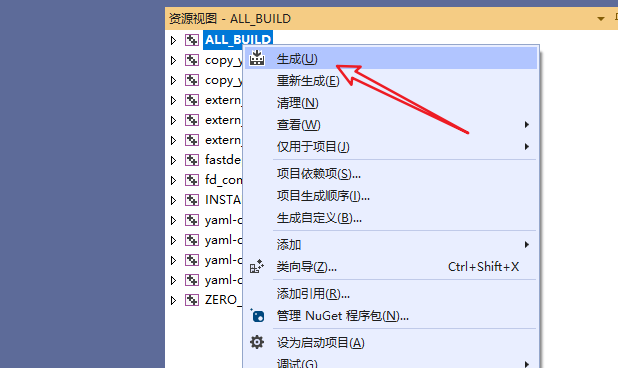Click the project icon of the fastde row
This screenshot has height=368, width=618.
pyautogui.click(x=192, y=160)
